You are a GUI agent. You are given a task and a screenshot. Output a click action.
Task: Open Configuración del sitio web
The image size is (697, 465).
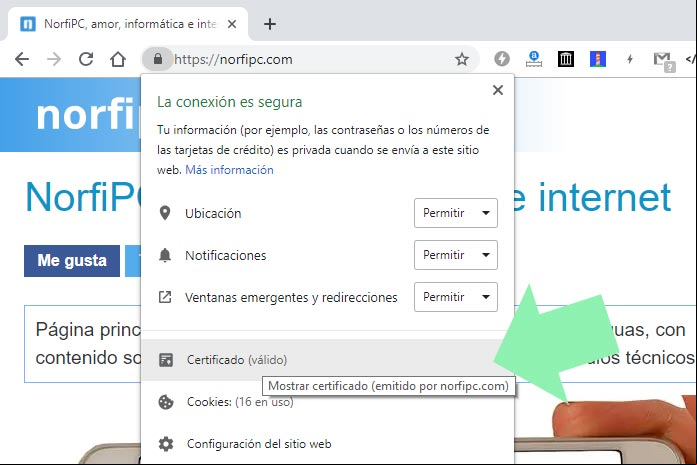327,444
